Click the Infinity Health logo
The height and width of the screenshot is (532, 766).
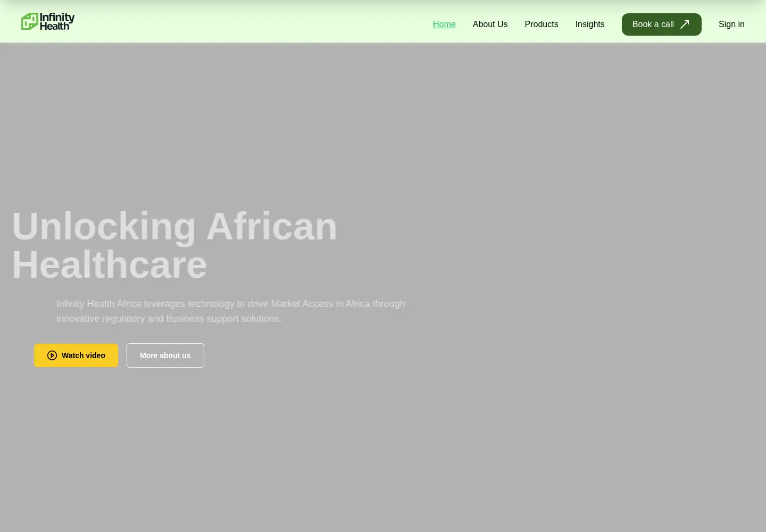[48, 21]
